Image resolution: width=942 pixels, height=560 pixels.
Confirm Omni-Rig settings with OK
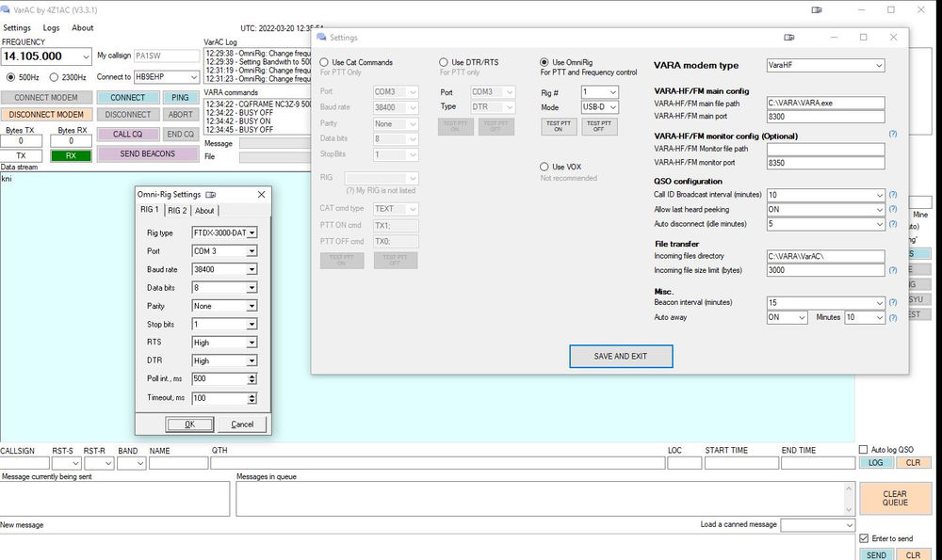(x=189, y=424)
